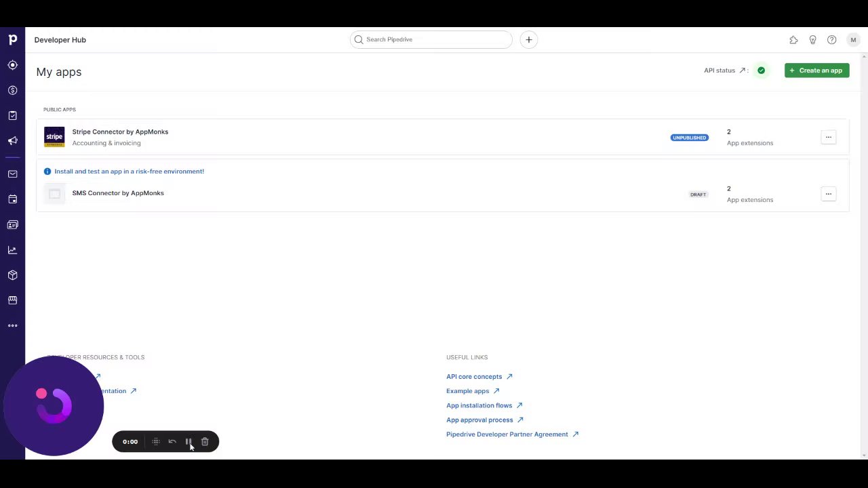Click the UNPUBLISHED status badge
Viewport: 868px width, 488px height.
(690, 138)
